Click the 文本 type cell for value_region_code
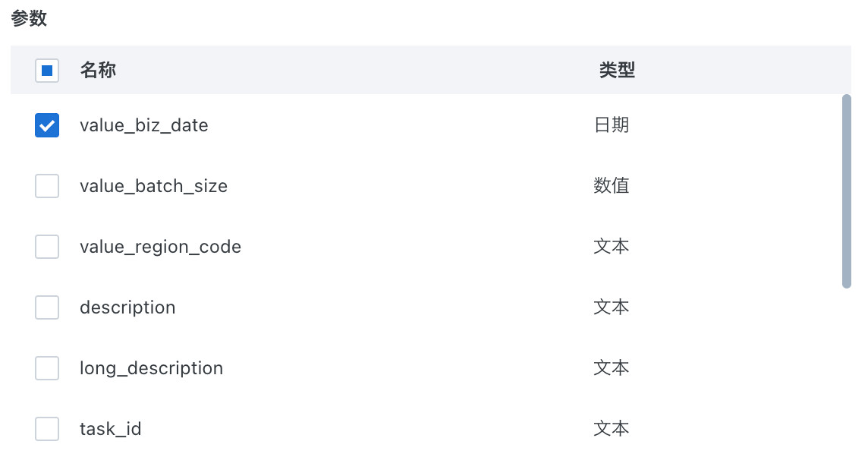This screenshot has width=868, height=457. 612,247
